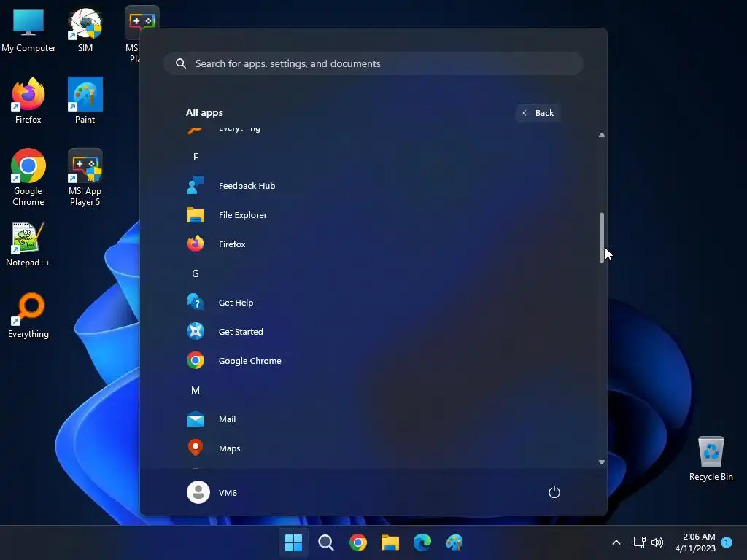Image resolution: width=747 pixels, height=560 pixels.
Task: Jump to letter G section header
Action: pos(196,273)
